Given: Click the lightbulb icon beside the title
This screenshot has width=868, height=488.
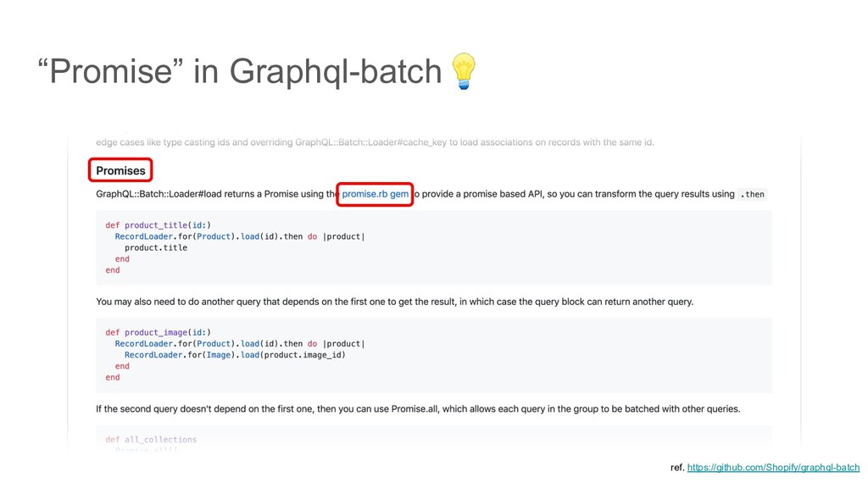Looking at the screenshot, I should (x=464, y=71).
